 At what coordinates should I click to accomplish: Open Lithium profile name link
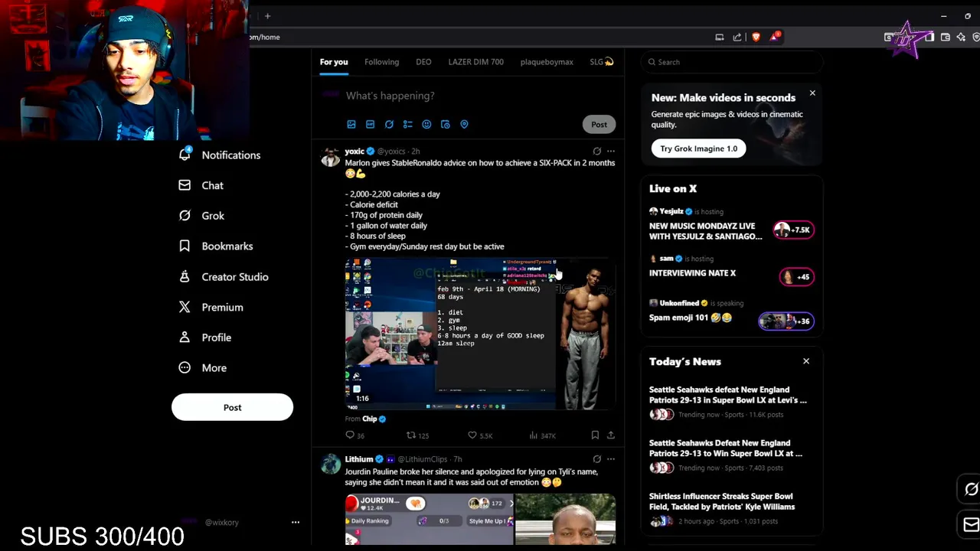tap(358, 459)
